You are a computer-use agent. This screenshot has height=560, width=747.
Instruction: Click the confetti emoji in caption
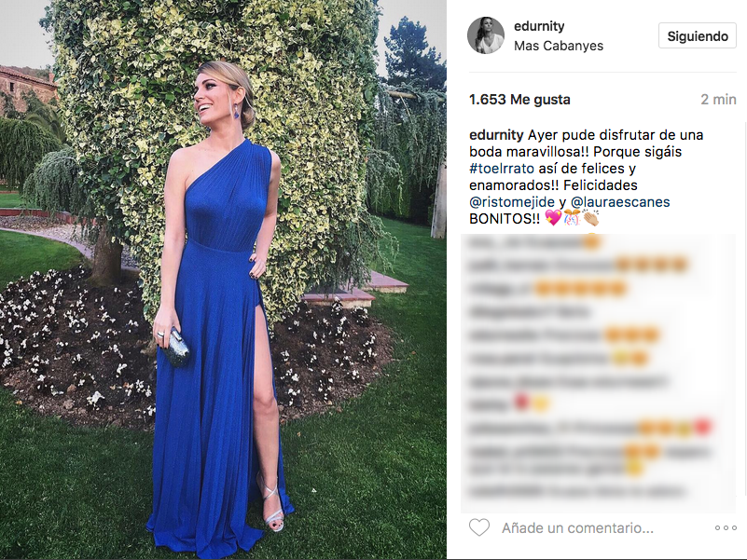[x=573, y=219]
